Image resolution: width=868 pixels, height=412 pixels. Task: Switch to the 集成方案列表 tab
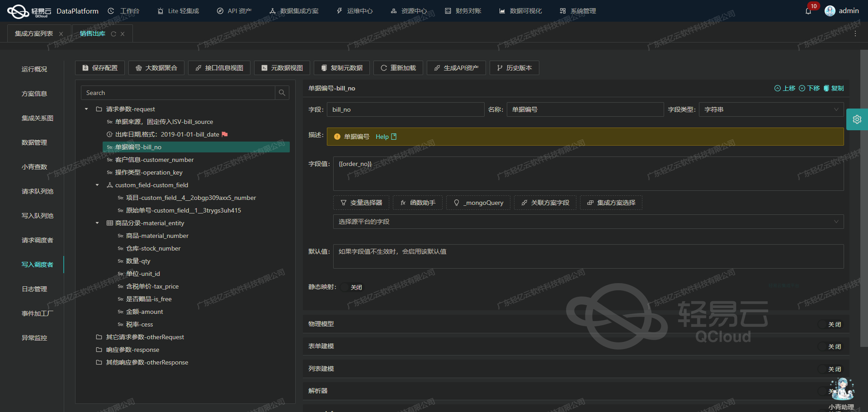[34, 34]
